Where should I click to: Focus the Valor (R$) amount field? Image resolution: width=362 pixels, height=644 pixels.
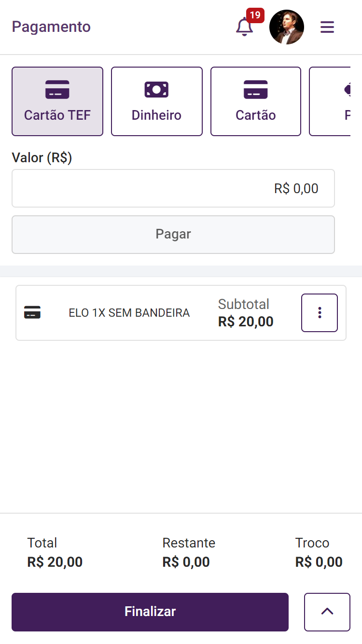tap(173, 188)
